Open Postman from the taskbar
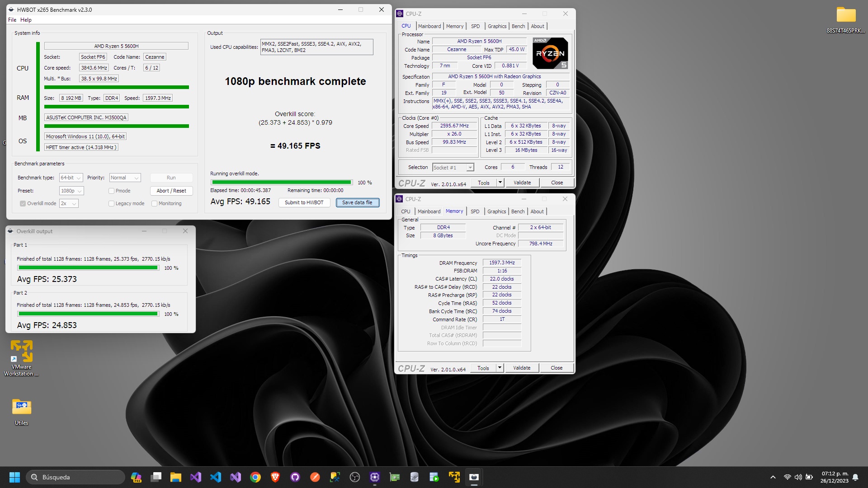868x488 pixels. pyautogui.click(x=315, y=477)
